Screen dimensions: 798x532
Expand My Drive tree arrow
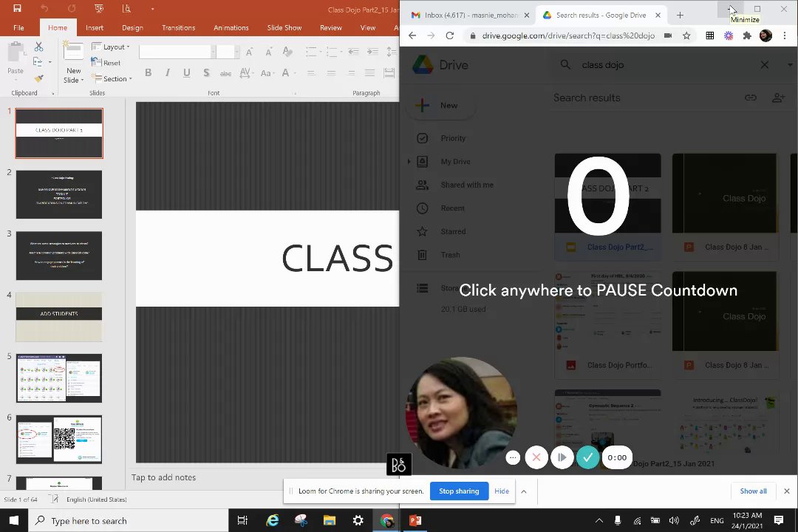pyautogui.click(x=409, y=161)
